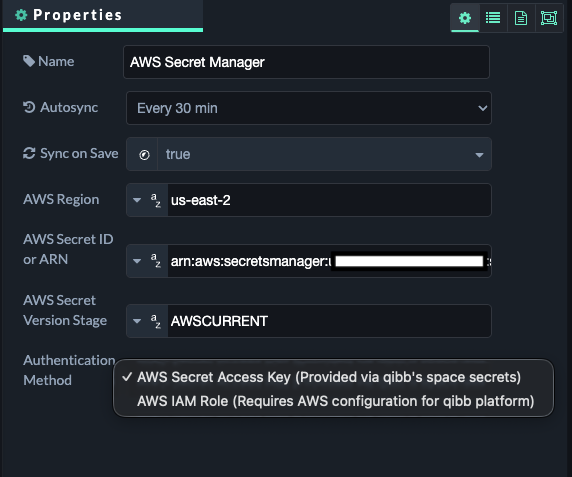Edit the Name input field
The width and height of the screenshot is (572, 477).
tap(306, 62)
